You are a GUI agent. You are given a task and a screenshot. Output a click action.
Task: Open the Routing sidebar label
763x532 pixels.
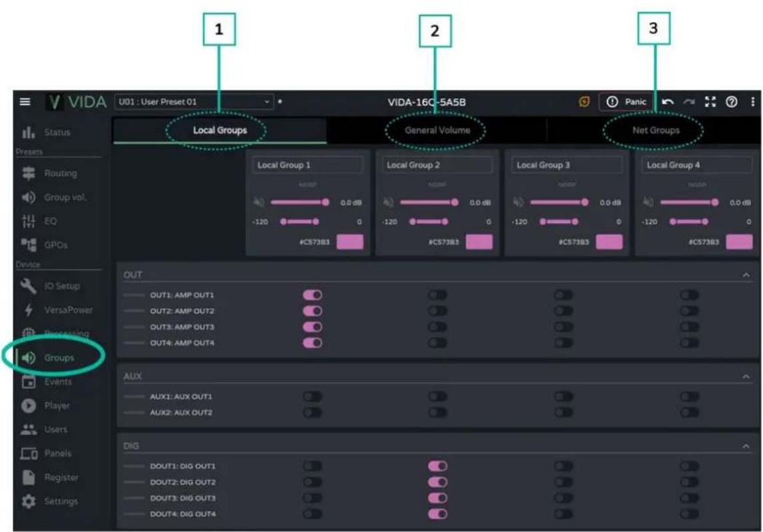61,173
